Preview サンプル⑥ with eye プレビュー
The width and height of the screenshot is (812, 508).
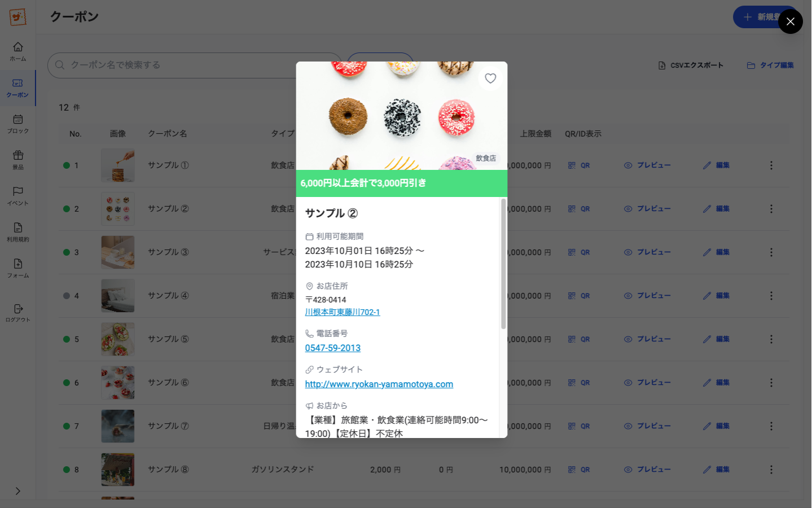(647, 383)
